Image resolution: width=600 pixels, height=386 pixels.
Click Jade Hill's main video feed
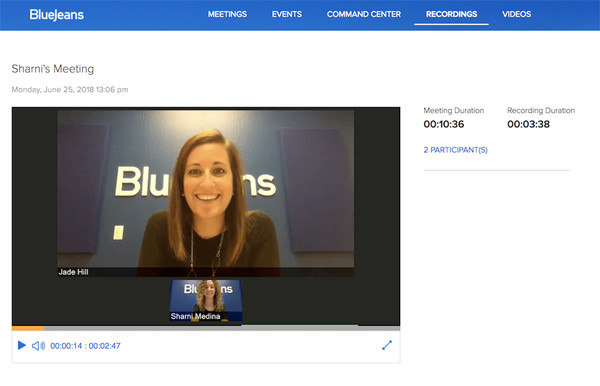205,193
